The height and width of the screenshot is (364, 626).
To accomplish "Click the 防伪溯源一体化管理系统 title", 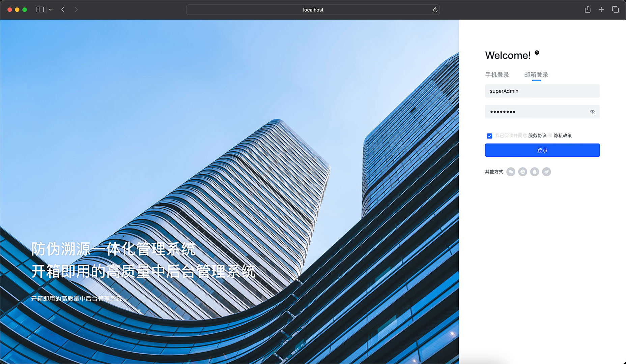I will [x=113, y=249].
